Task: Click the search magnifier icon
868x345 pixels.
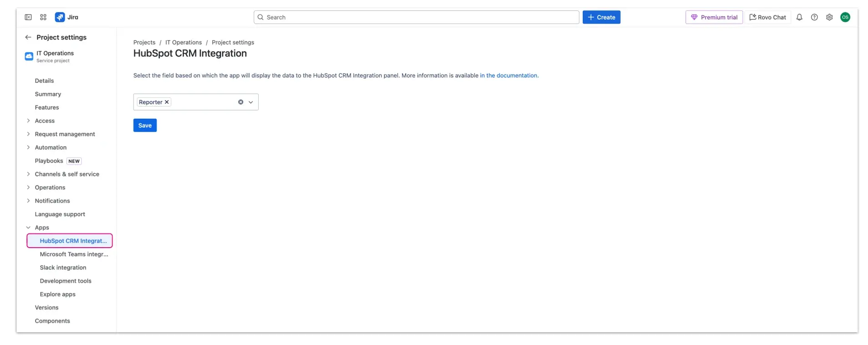Action: 260,17
